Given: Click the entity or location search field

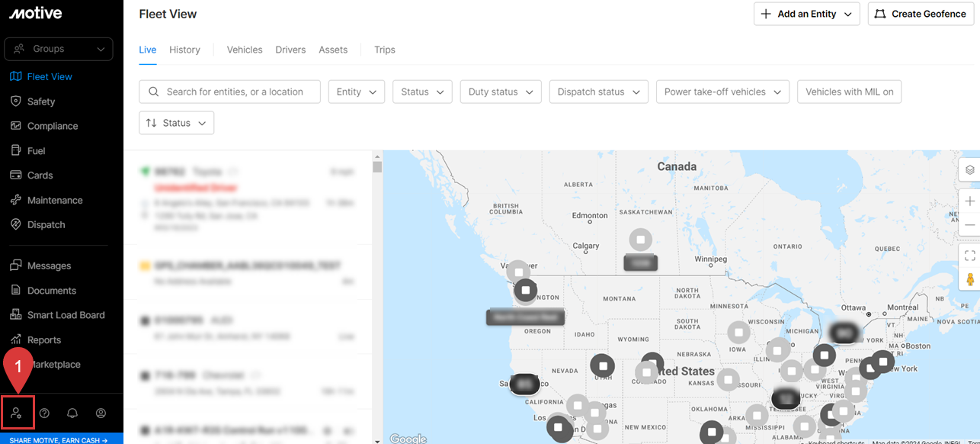Looking at the screenshot, I should coord(229,92).
